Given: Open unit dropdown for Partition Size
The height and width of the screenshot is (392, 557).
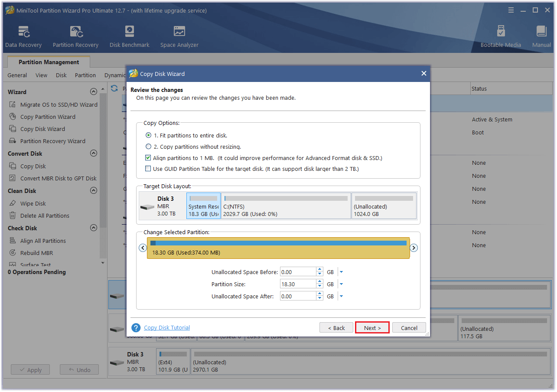Looking at the screenshot, I should [341, 284].
